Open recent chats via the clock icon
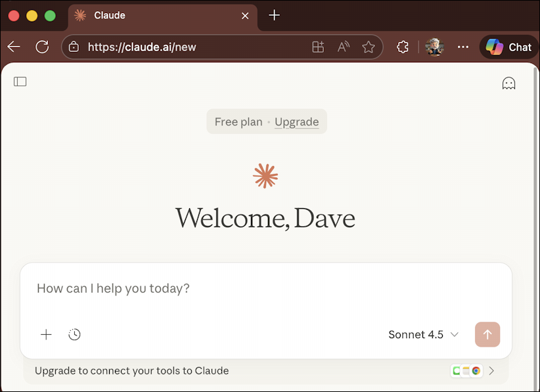Screen dimensions: 540x392 tap(74, 334)
